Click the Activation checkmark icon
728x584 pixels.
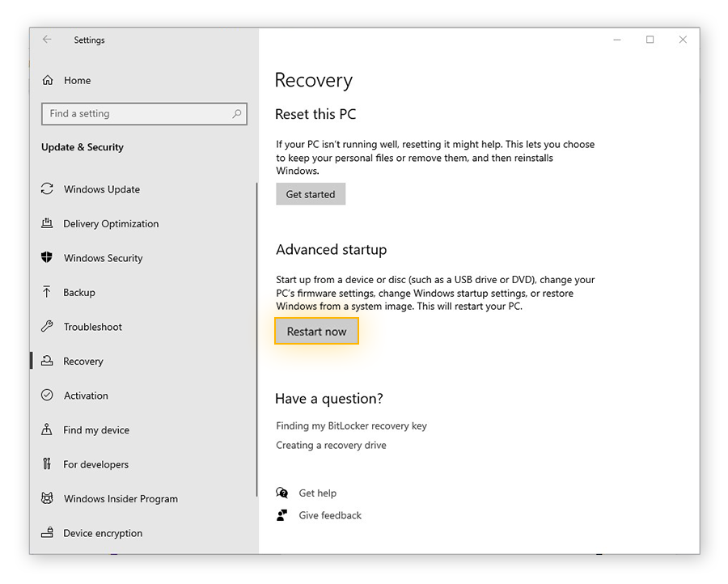tap(47, 396)
